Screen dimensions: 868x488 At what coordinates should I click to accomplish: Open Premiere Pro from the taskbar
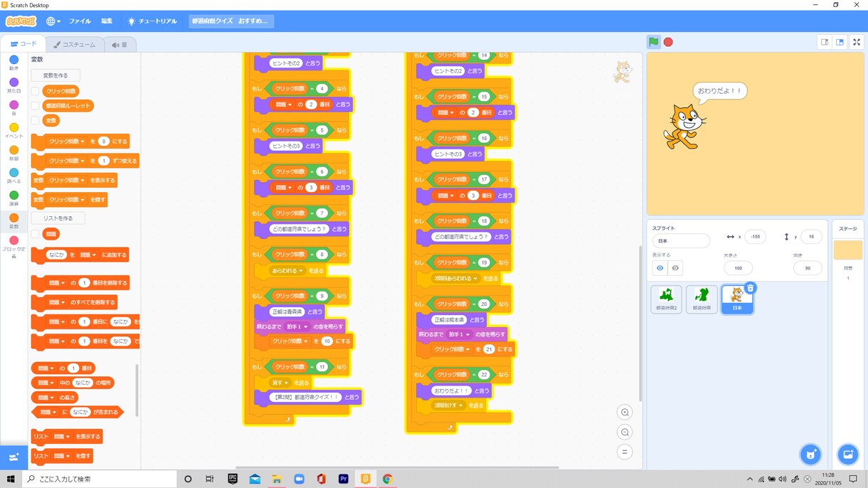coord(343,479)
